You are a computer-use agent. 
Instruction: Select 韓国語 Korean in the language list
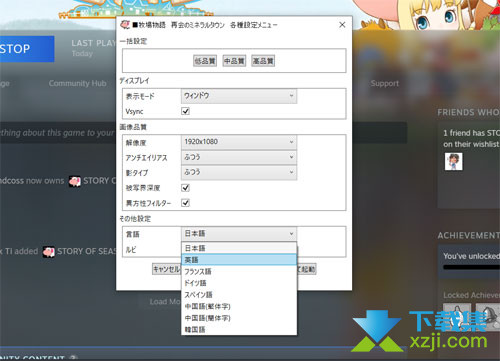click(x=239, y=329)
